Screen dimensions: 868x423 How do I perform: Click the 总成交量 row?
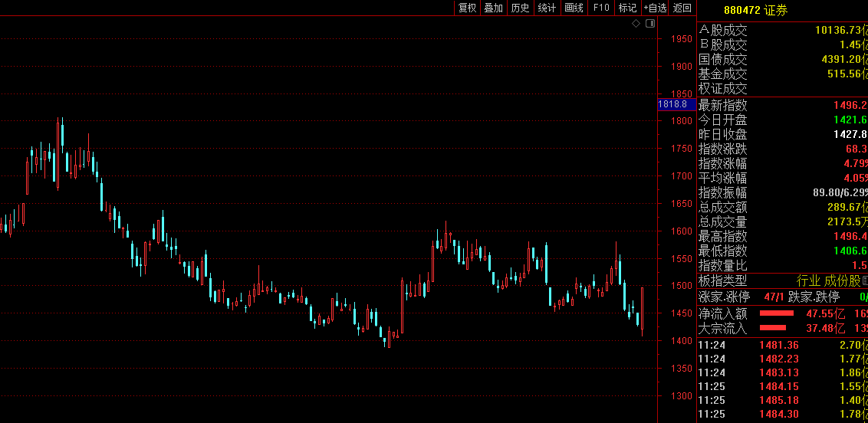[x=783, y=221]
